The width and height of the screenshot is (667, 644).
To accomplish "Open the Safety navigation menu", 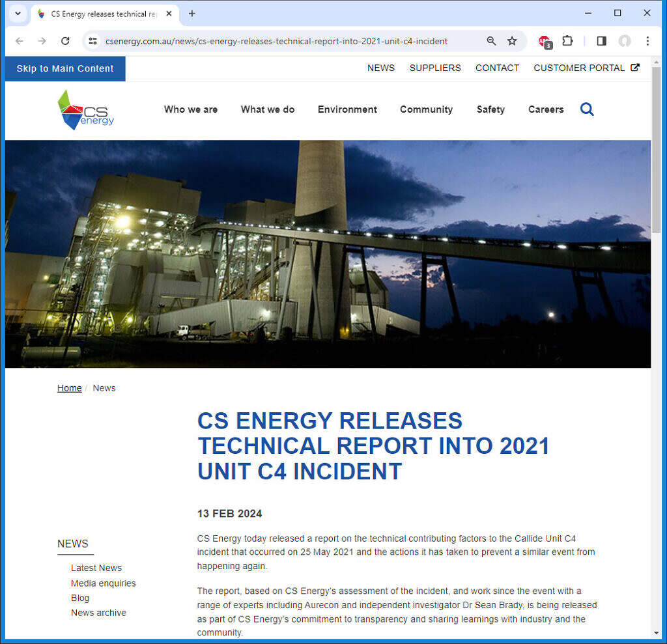I will (490, 109).
